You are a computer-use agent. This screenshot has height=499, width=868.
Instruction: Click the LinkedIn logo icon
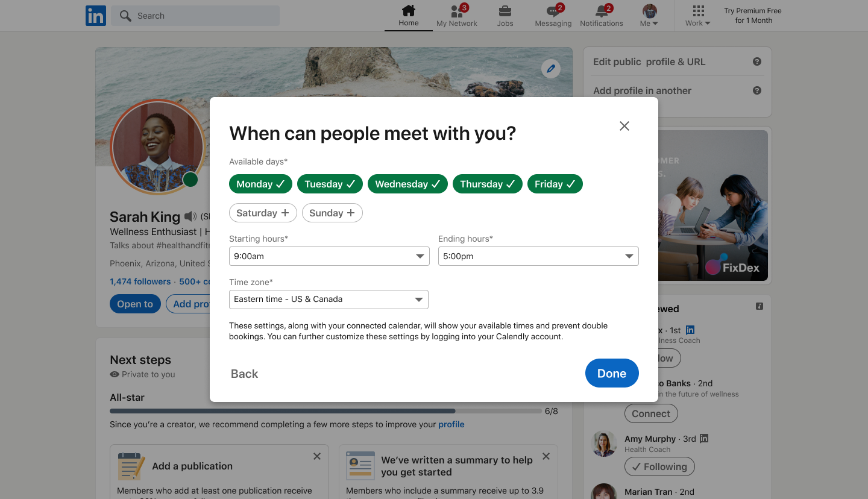coord(96,16)
